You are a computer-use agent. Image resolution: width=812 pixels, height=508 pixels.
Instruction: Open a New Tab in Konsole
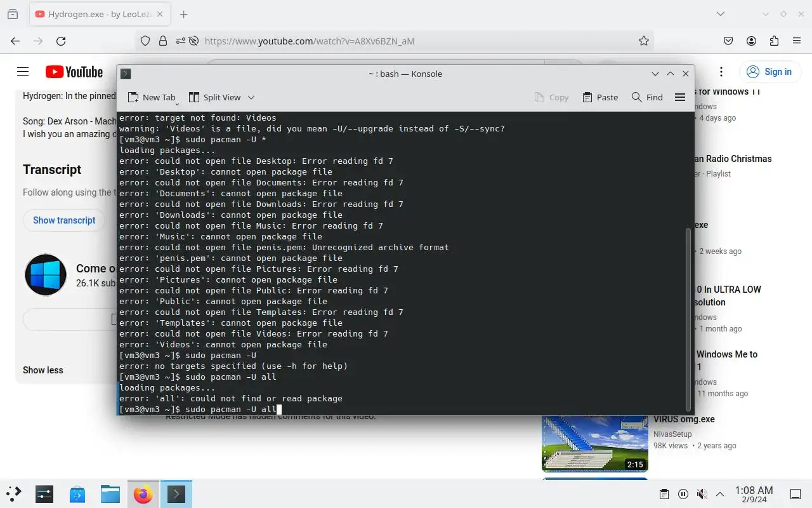tap(152, 97)
